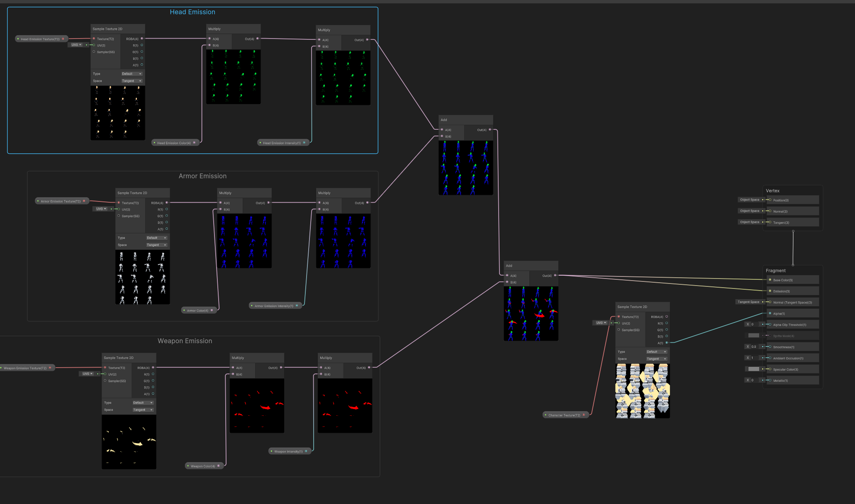The height and width of the screenshot is (504, 855).
Task: Open the Space dropdown in Head Emission Sample Texture
Action: 132,81
